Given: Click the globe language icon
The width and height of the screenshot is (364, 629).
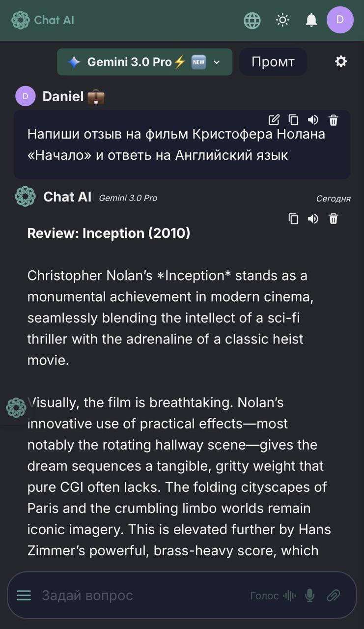Looking at the screenshot, I should point(252,20).
